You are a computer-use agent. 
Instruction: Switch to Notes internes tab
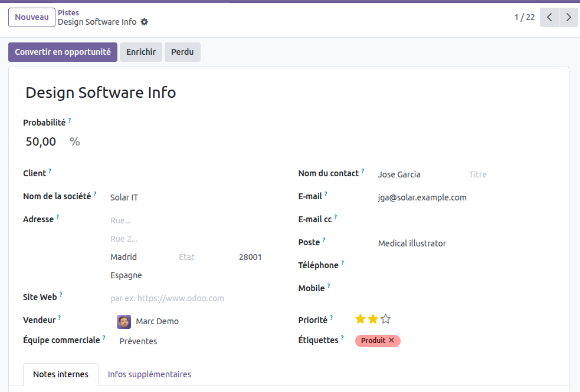[x=61, y=374]
